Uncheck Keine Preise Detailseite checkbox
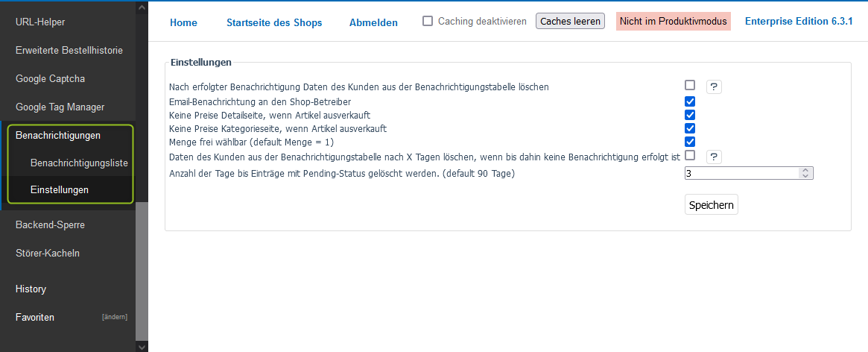Screen dimensions: 868x352 click(690, 115)
